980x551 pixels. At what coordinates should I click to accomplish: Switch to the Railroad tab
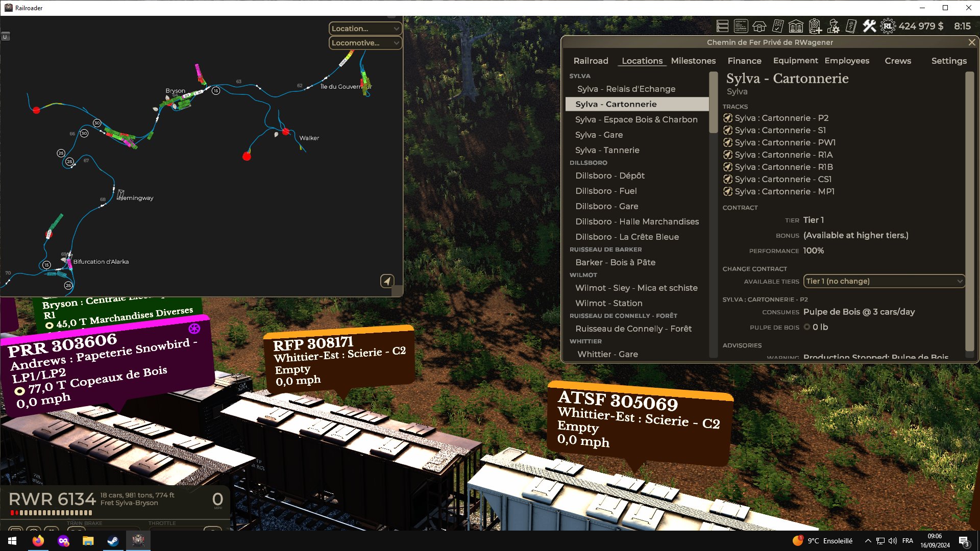pos(591,61)
